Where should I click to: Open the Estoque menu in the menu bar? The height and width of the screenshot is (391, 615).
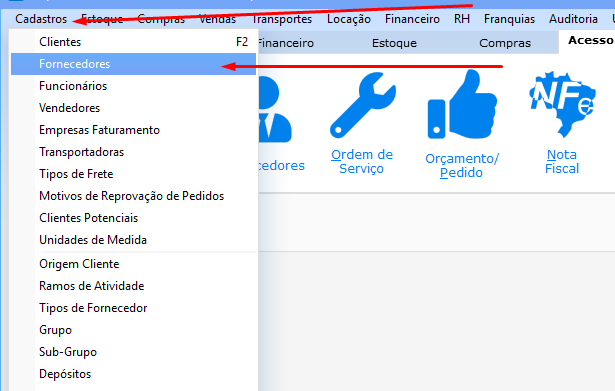point(102,19)
